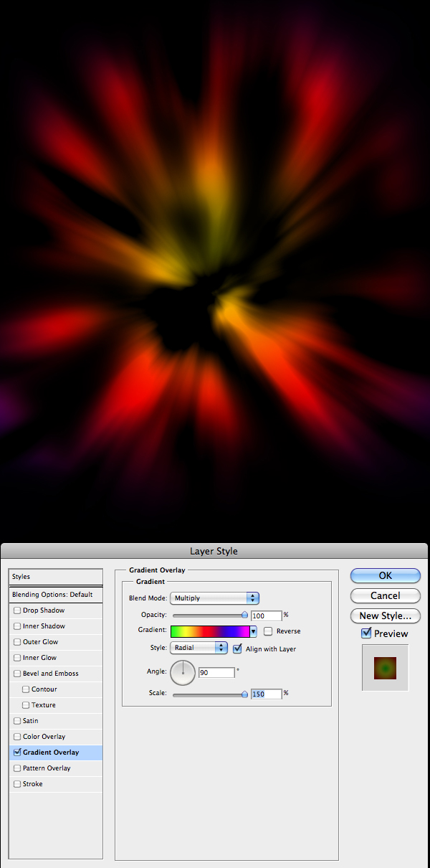Select the Drop Shadow style row
The width and height of the screenshot is (430, 868).
[55, 610]
